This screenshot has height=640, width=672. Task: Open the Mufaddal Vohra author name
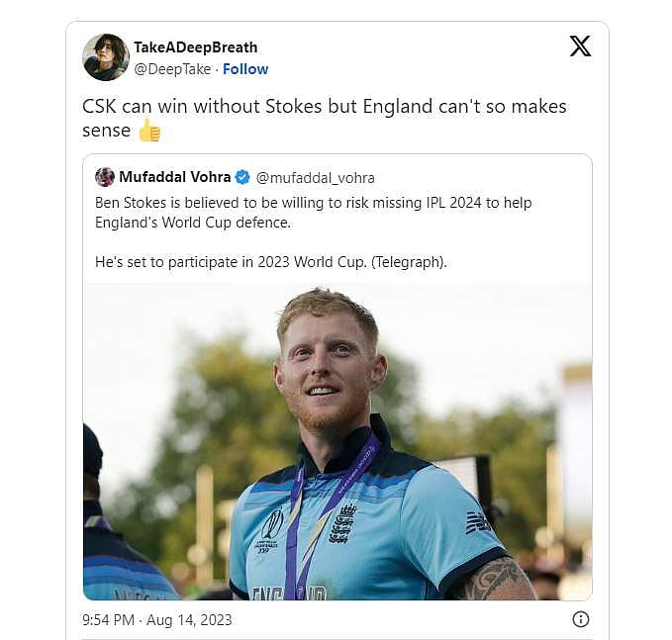pyautogui.click(x=173, y=177)
